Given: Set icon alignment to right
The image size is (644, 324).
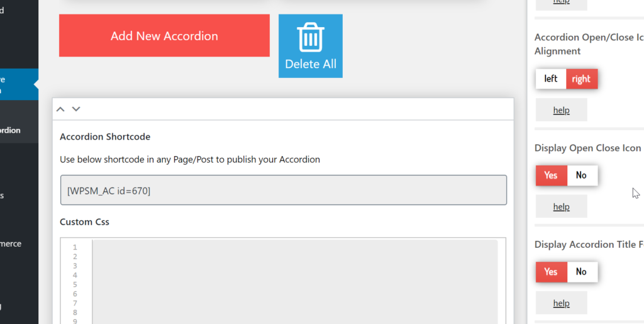Looking at the screenshot, I should [x=581, y=79].
